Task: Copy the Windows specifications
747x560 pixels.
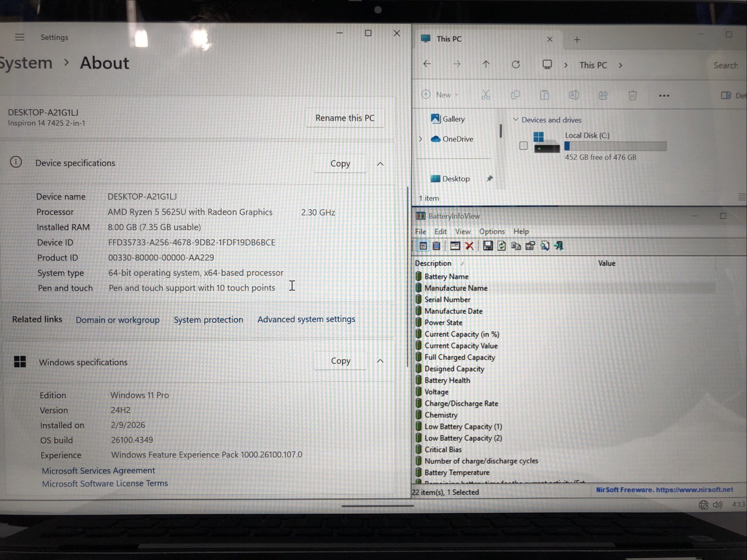Action: 341,361
